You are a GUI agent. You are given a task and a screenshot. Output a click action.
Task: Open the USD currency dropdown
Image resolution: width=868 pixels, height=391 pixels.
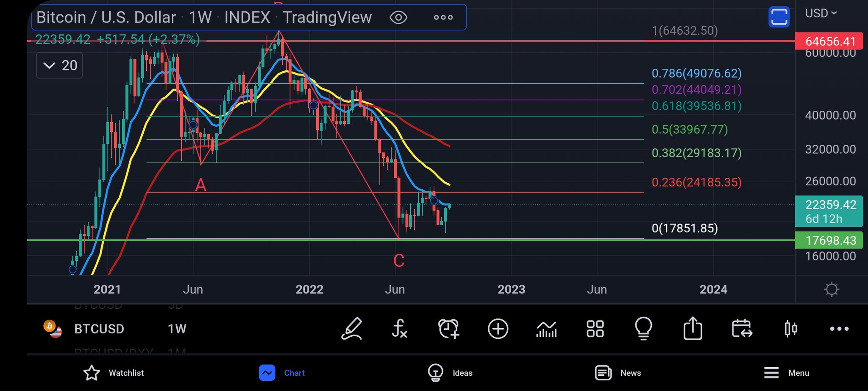821,14
